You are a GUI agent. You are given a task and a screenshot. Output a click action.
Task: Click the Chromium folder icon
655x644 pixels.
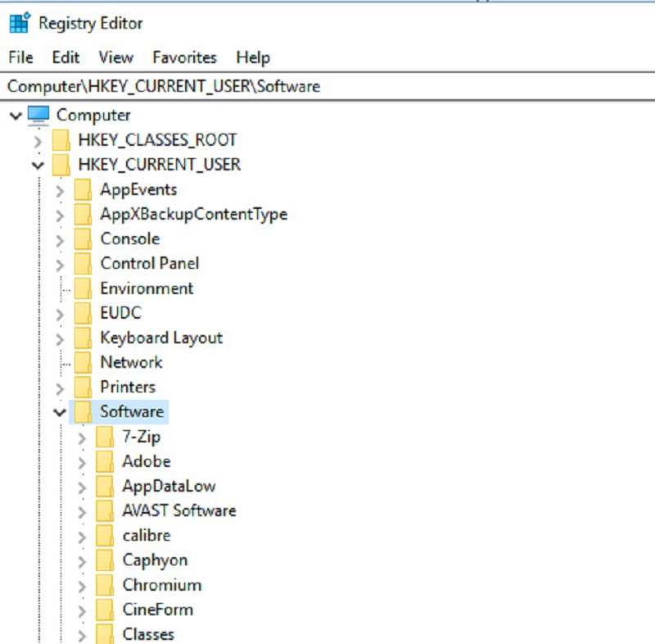105,585
